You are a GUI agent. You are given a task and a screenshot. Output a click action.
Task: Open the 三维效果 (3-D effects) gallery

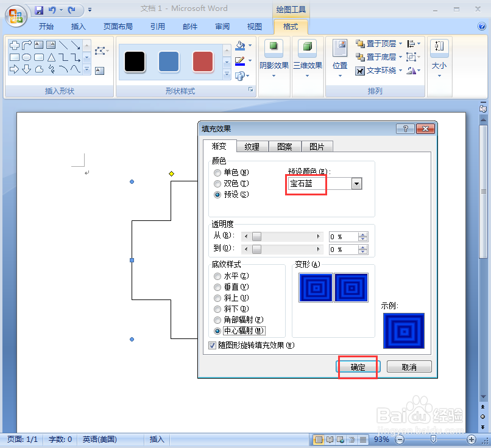[x=307, y=58]
